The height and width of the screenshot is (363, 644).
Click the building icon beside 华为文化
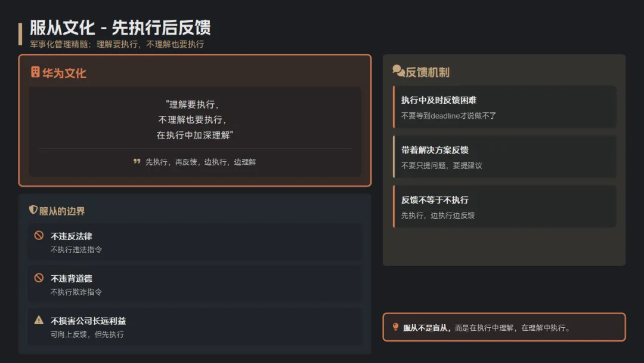point(35,72)
